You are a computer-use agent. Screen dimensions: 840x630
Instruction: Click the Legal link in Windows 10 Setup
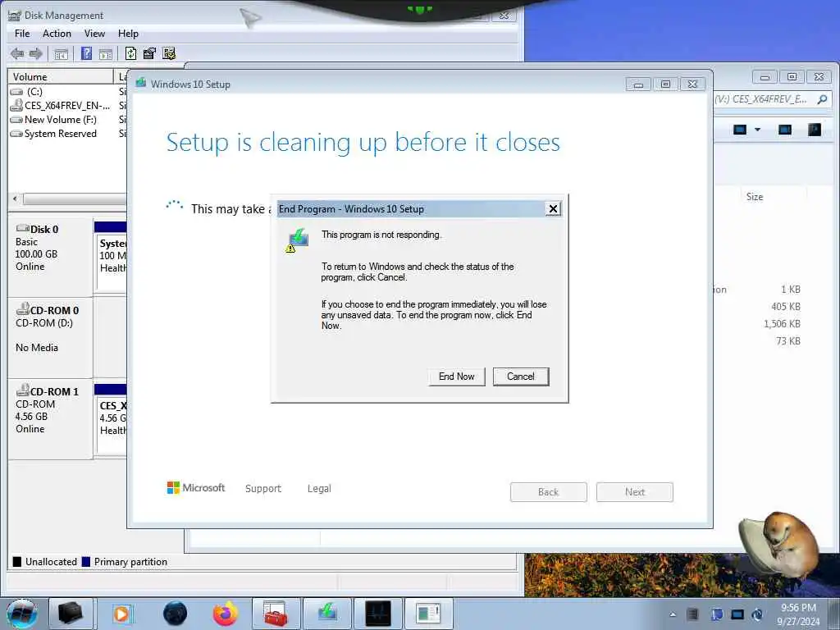pos(319,489)
